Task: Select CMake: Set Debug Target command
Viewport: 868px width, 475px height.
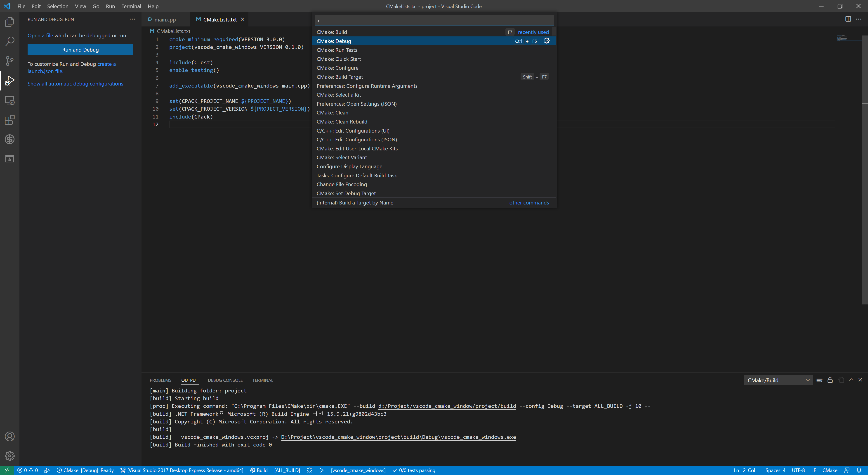Action: coord(434,194)
